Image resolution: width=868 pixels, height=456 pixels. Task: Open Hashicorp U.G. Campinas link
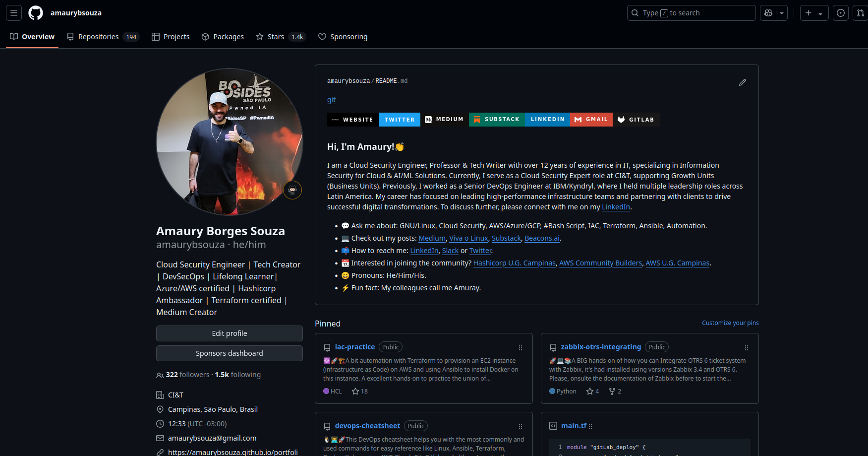point(515,263)
